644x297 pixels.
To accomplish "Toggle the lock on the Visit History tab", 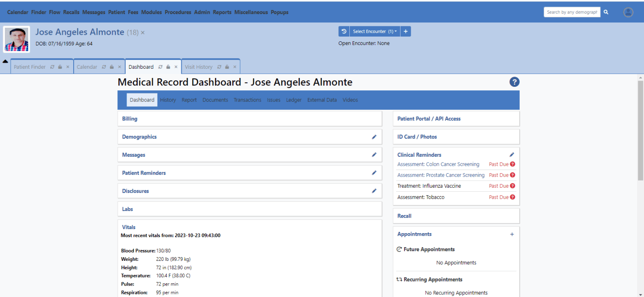I will pos(227,67).
